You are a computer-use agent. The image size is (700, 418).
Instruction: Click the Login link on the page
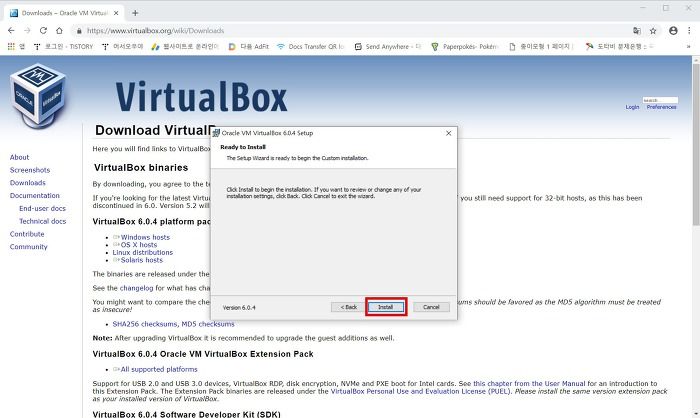pos(632,107)
